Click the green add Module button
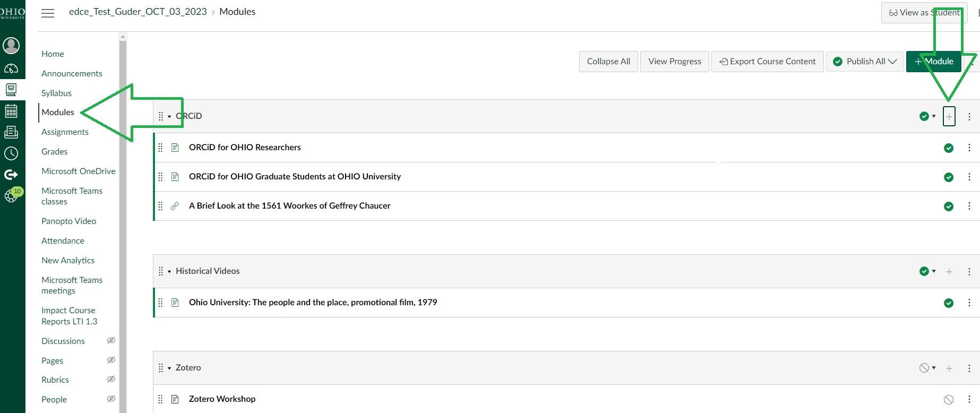 pyautogui.click(x=933, y=62)
